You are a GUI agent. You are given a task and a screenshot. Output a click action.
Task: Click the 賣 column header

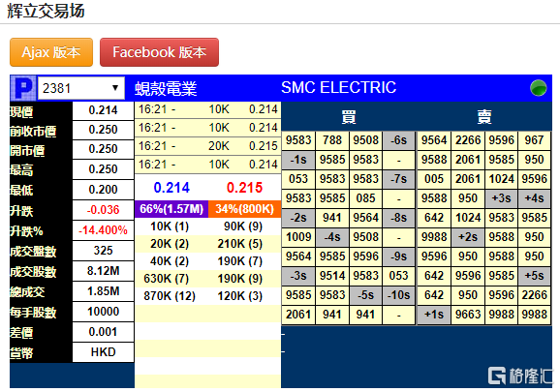[x=483, y=117]
